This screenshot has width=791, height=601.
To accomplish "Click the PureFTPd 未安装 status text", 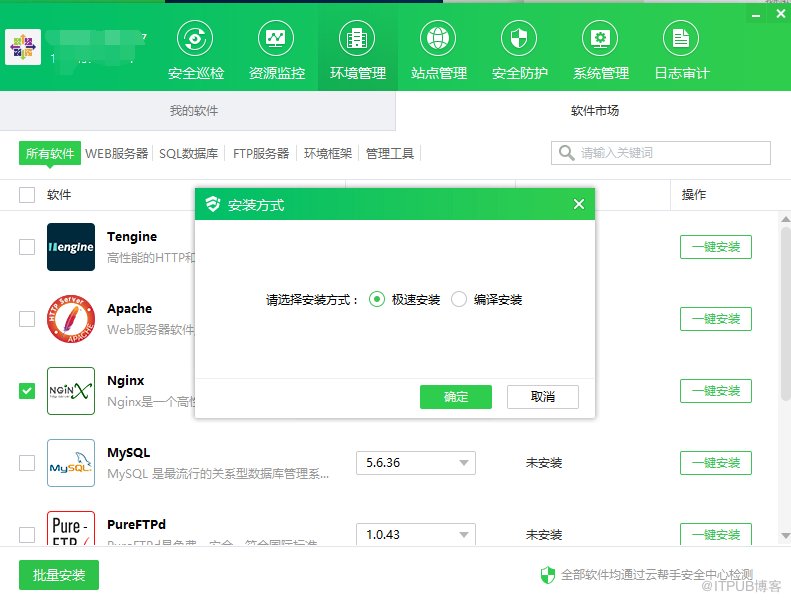I will coord(544,535).
